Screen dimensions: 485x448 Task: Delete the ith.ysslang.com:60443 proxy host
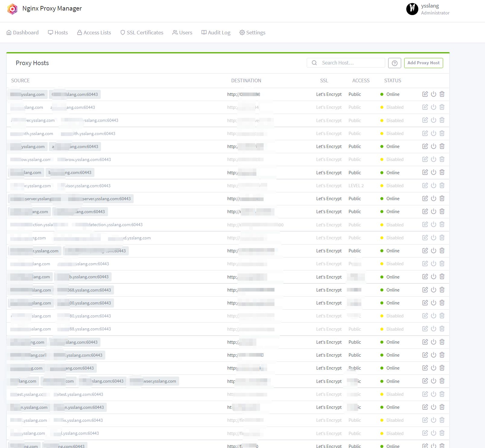tap(442, 133)
